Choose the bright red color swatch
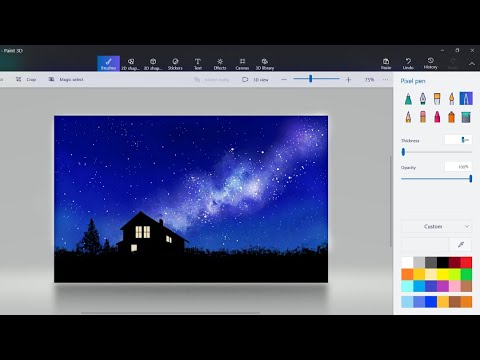Viewport: 480px width, 360px height. click(466, 263)
